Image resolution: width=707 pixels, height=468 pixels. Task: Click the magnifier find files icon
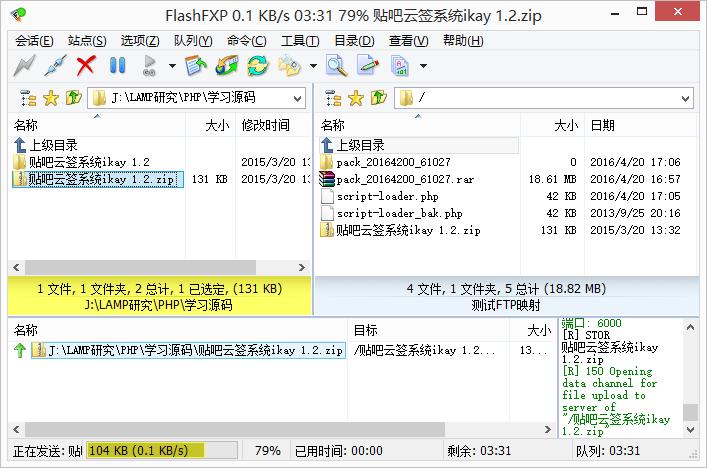click(337, 66)
